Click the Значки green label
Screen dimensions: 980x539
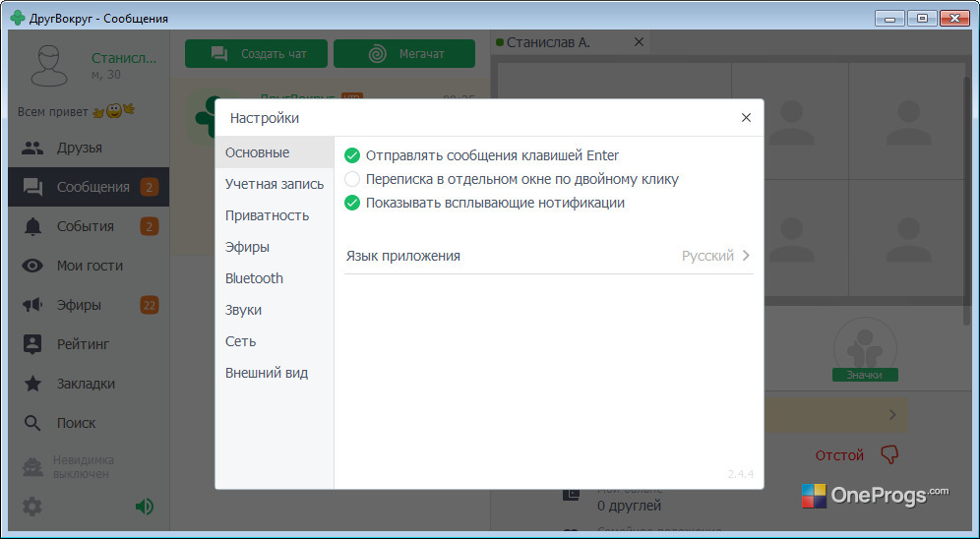(x=865, y=375)
